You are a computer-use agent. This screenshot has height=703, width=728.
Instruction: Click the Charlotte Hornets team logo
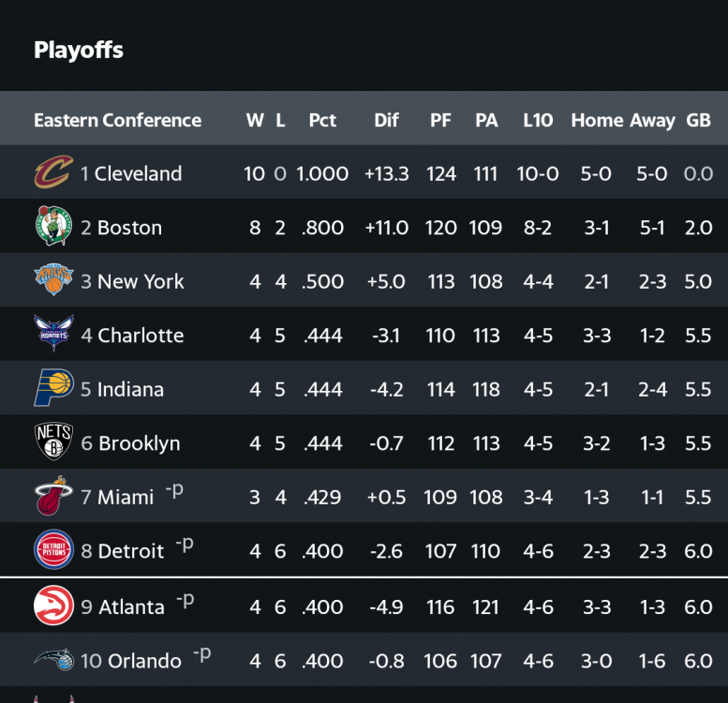coord(53,335)
